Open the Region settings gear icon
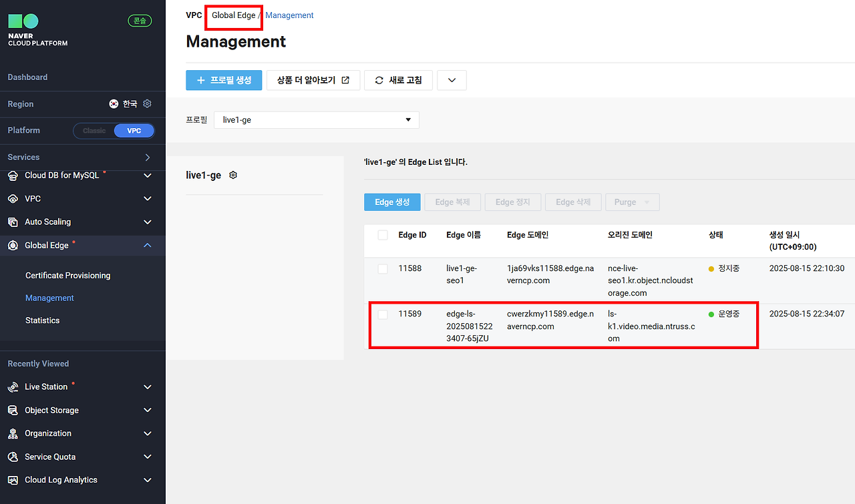855x504 pixels. click(x=148, y=104)
